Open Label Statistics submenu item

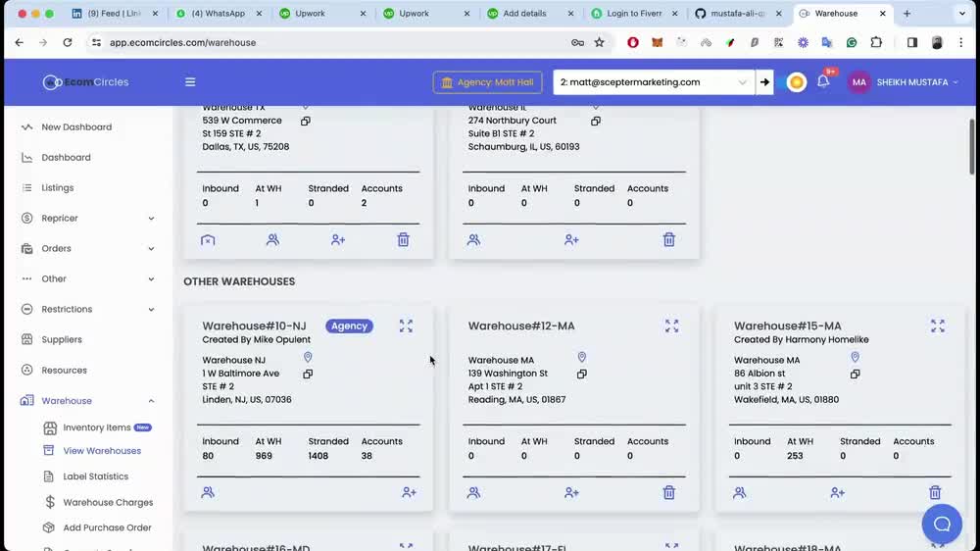(x=96, y=476)
